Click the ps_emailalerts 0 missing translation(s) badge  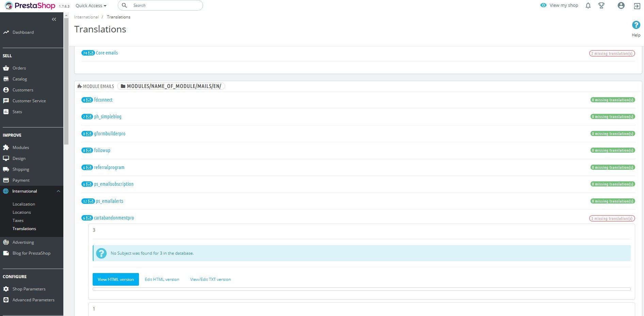[613, 201]
